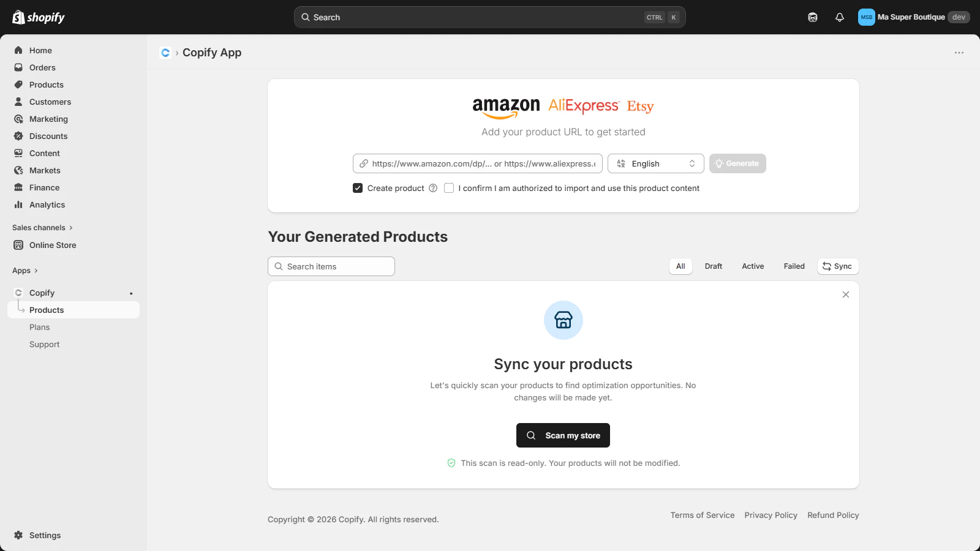Image resolution: width=980 pixels, height=551 pixels.
Task: Open notifications bell
Action: pyautogui.click(x=840, y=17)
